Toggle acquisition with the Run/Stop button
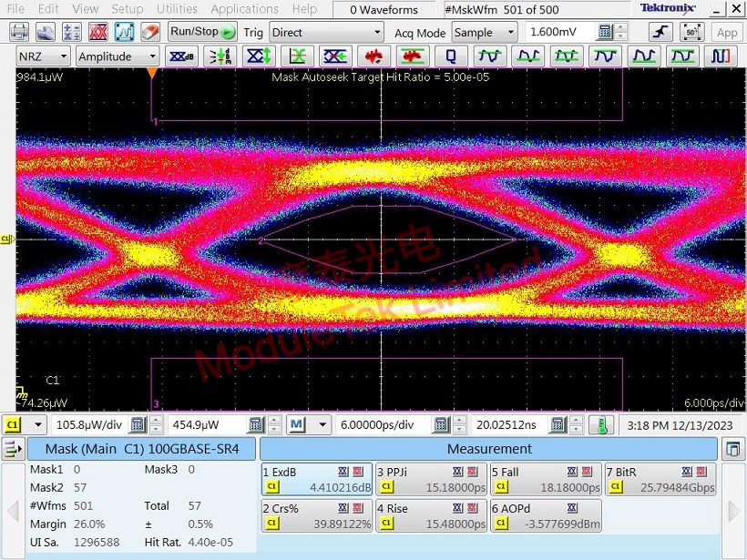 197,30
